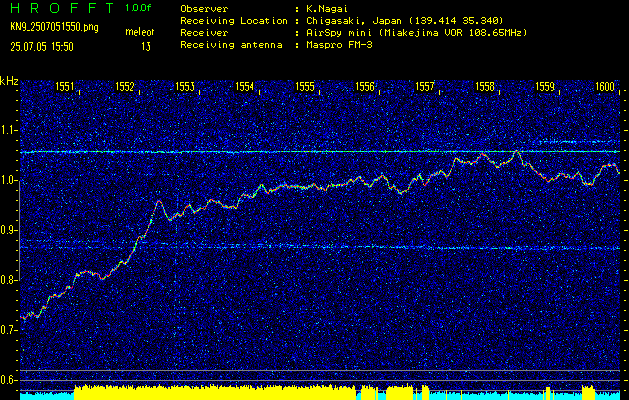Click the 1.1 kHz axis label
Viewport: 629px width, 400px height.
click(x=9, y=130)
